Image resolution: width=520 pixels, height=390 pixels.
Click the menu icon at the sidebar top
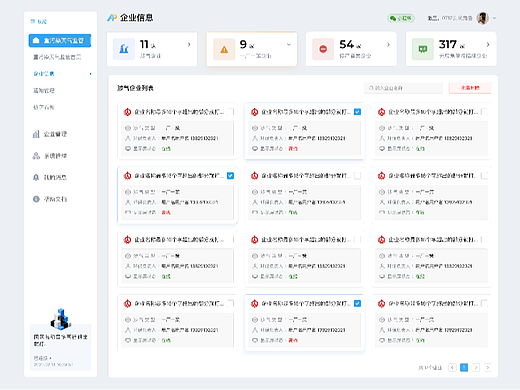pyautogui.click(x=33, y=21)
